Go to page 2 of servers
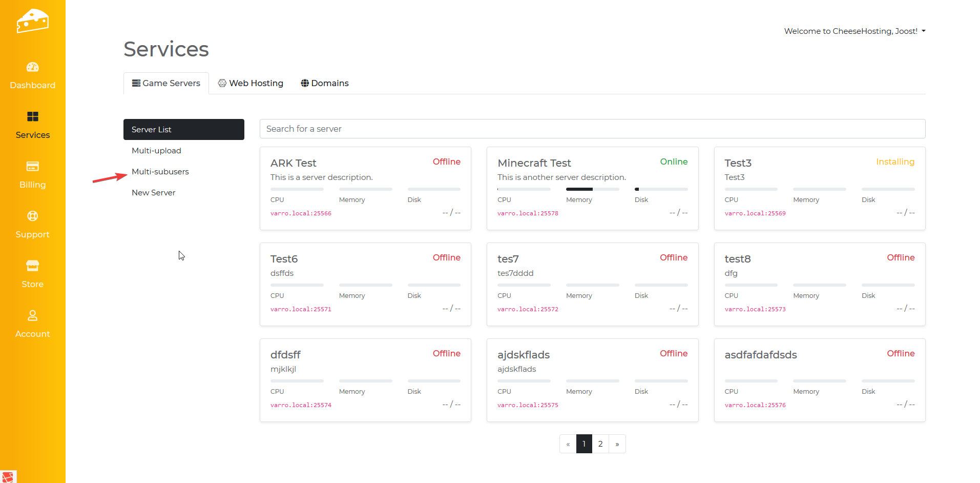Image resolution: width=980 pixels, height=483 pixels. pyautogui.click(x=600, y=444)
